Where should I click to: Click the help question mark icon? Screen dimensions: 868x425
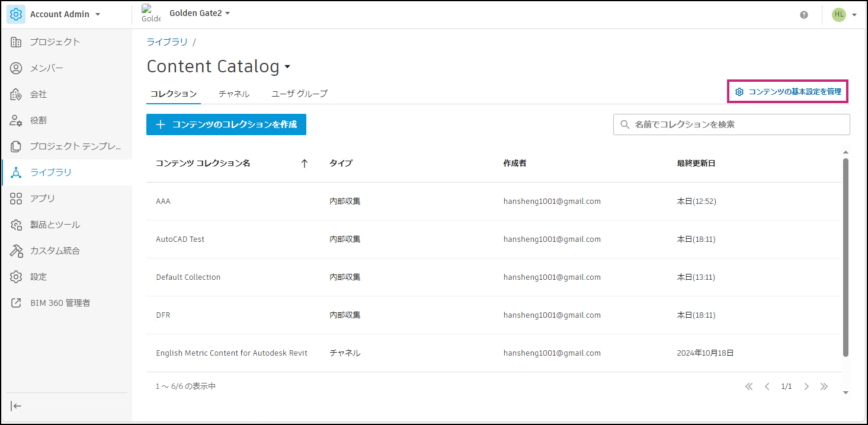(803, 15)
